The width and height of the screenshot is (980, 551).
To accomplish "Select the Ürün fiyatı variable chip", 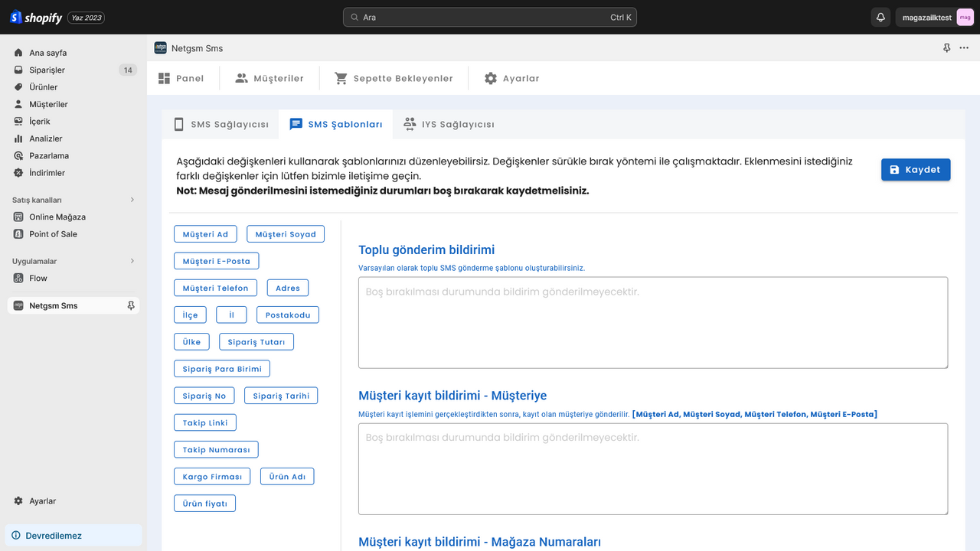I will pyautogui.click(x=205, y=503).
